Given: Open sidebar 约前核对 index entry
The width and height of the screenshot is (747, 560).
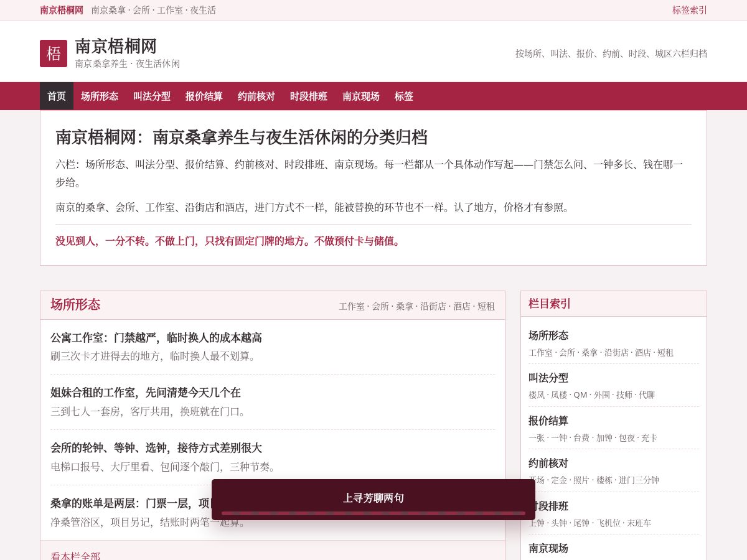Looking at the screenshot, I should coord(548,463).
